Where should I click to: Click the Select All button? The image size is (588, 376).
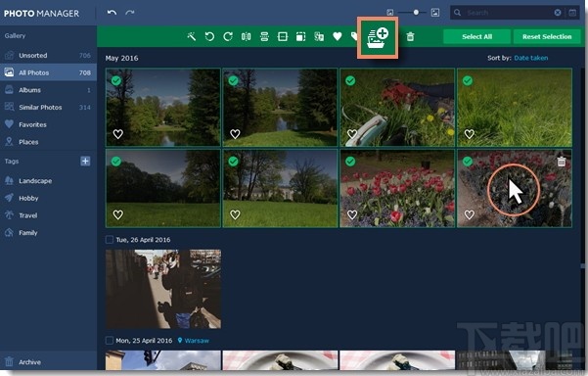(476, 36)
